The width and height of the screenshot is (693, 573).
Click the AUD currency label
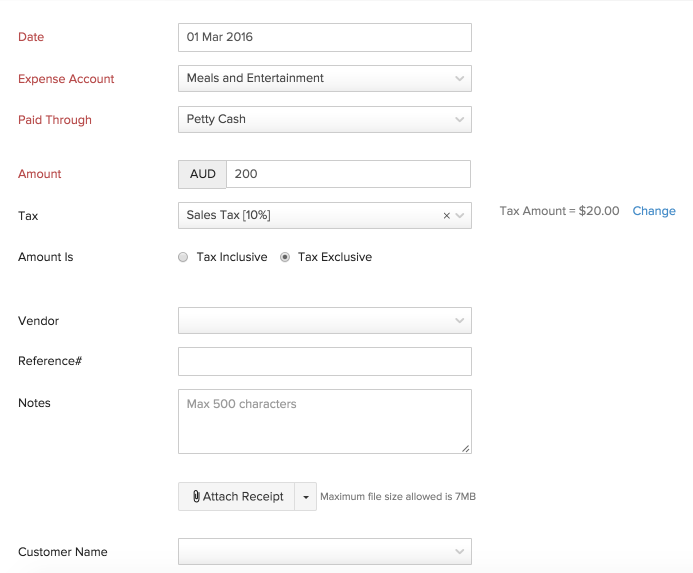[x=202, y=174]
